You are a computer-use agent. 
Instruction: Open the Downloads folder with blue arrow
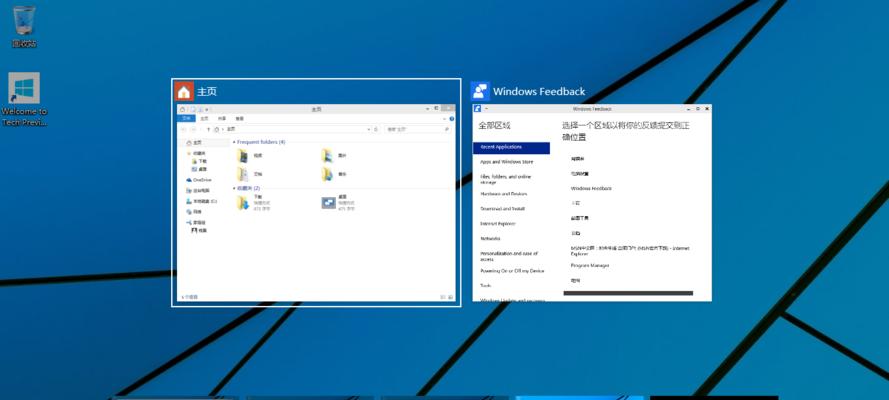point(253,202)
